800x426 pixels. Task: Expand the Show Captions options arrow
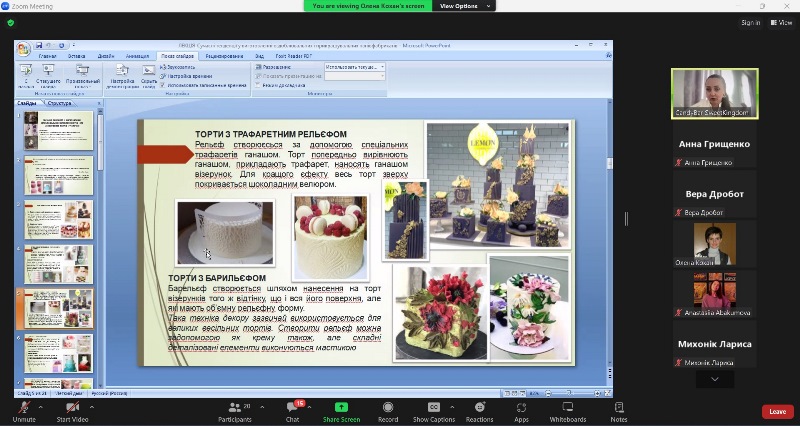click(459, 407)
